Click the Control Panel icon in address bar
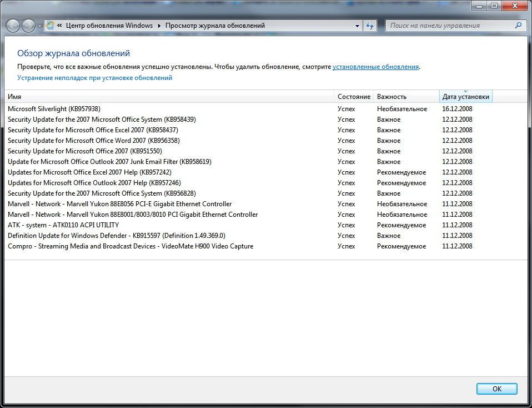532x408 pixels. 50,26
